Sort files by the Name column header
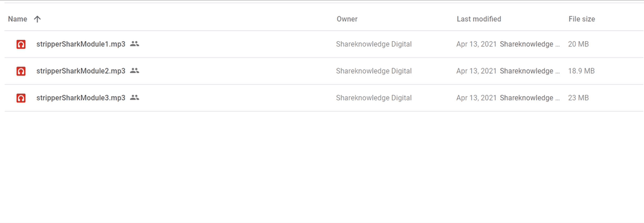The width and height of the screenshot is (644, 223). click(x=18, y=19)
